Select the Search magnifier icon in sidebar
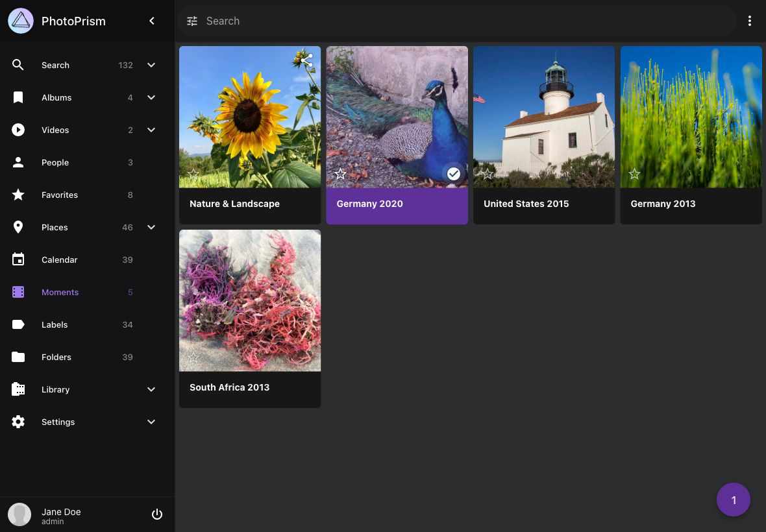Screen dimensions: 766x532 click(x=18, y=65)
